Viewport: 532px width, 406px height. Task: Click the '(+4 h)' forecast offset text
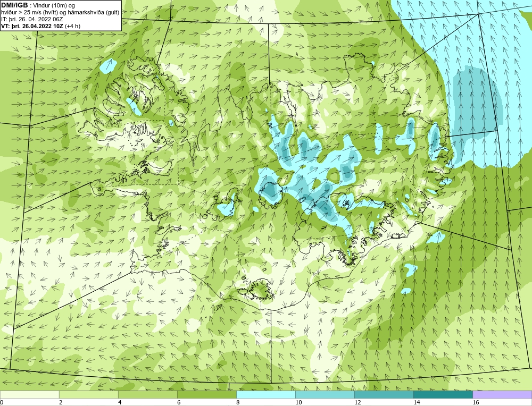[x=72, y=26]
